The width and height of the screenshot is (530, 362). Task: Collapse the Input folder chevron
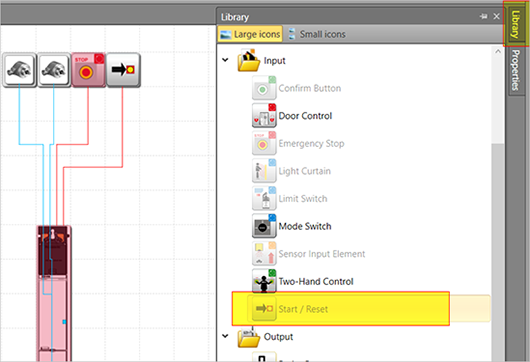tap(225, 60)
